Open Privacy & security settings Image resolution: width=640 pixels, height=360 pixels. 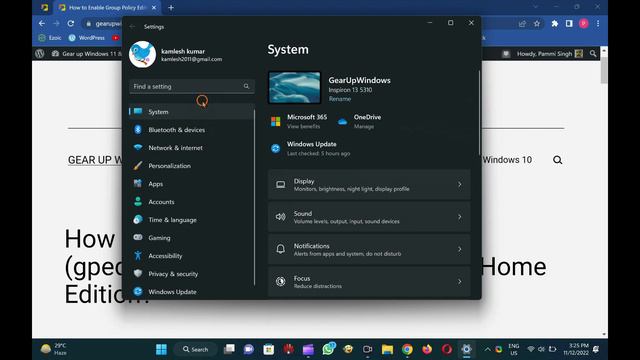pyautogui.click(x=191, y=273)
